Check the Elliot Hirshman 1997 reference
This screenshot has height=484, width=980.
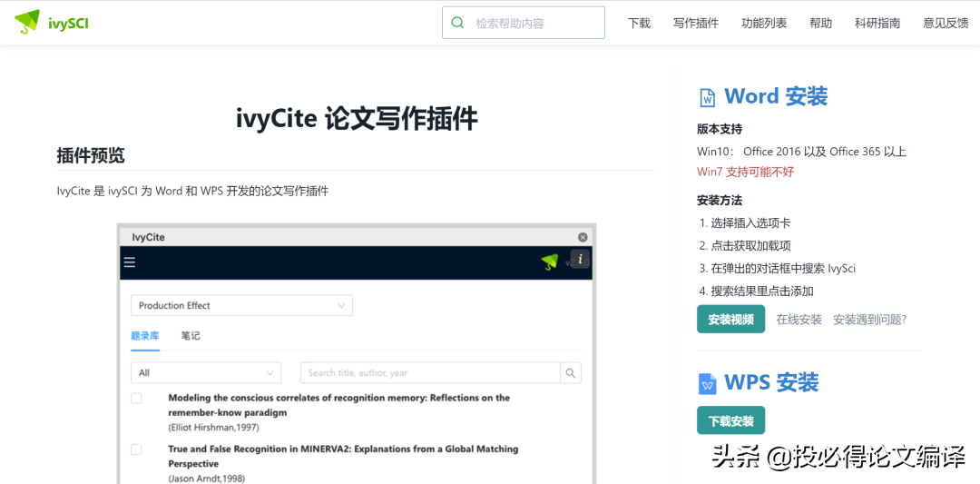click(x=136, y=399)
